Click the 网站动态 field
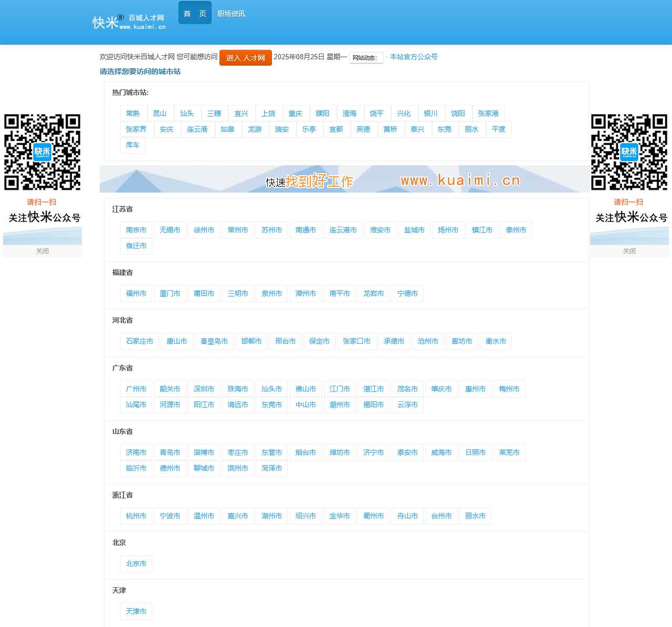 click(x=366, y=58)
